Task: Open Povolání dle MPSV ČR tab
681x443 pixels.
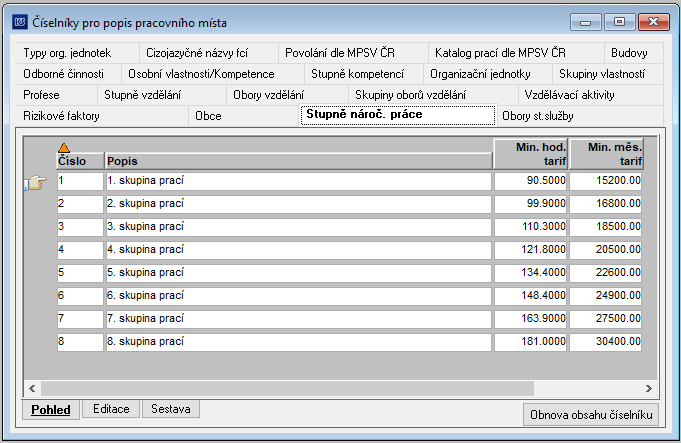Action: click(353, 53)
